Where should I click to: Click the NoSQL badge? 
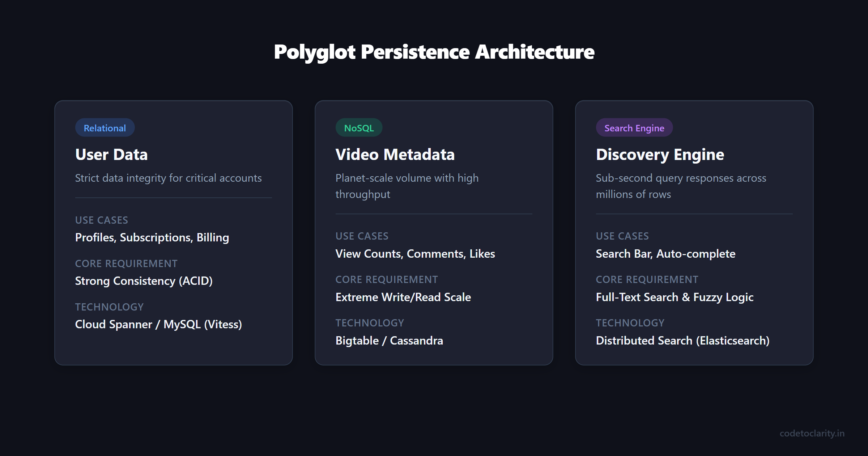click(359, 128)
